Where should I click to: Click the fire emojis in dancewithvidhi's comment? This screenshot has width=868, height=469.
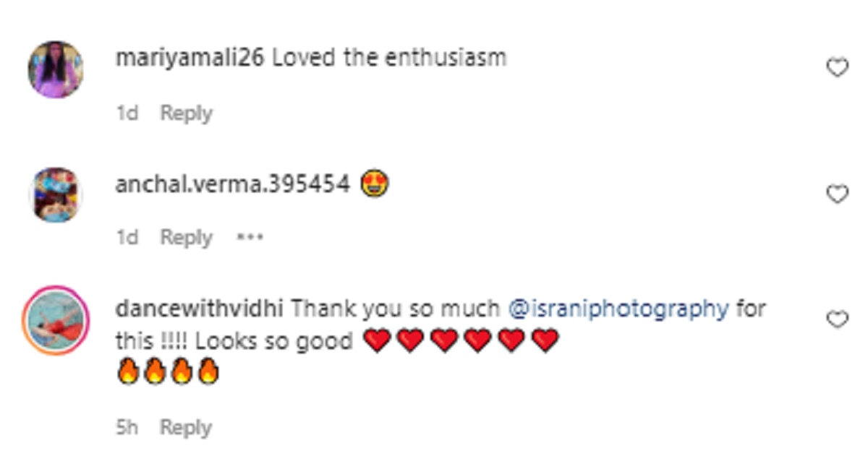pos(167,373)
